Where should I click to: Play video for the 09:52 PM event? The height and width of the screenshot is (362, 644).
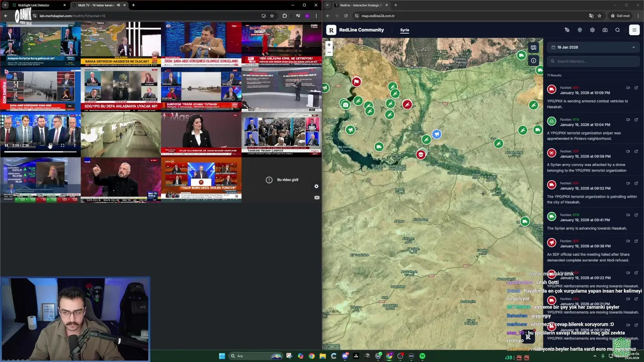tap(628, 183)
